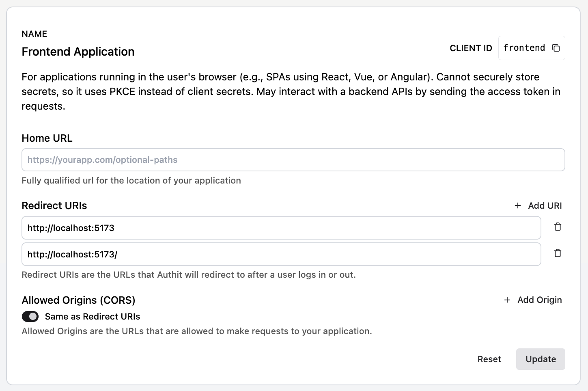Click the trash icon for the second redirect URI
The height and width of the screenshot is (391, 588).
558,253
